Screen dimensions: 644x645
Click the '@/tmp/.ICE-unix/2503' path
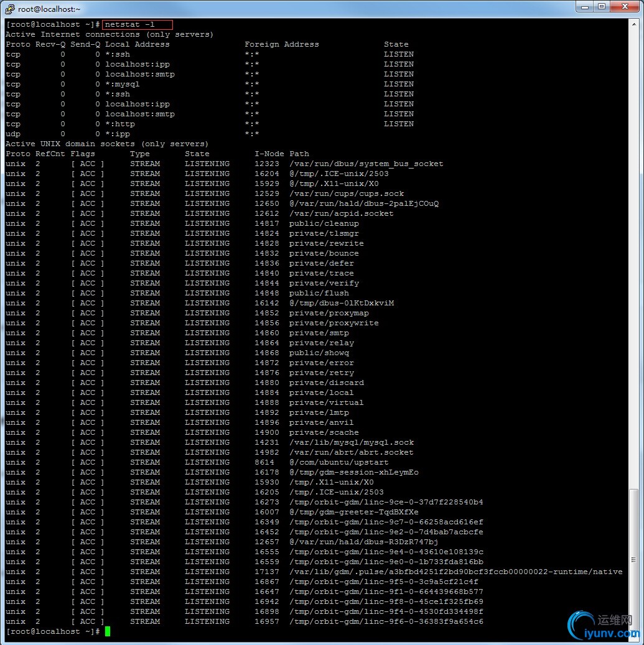(338, 174)
